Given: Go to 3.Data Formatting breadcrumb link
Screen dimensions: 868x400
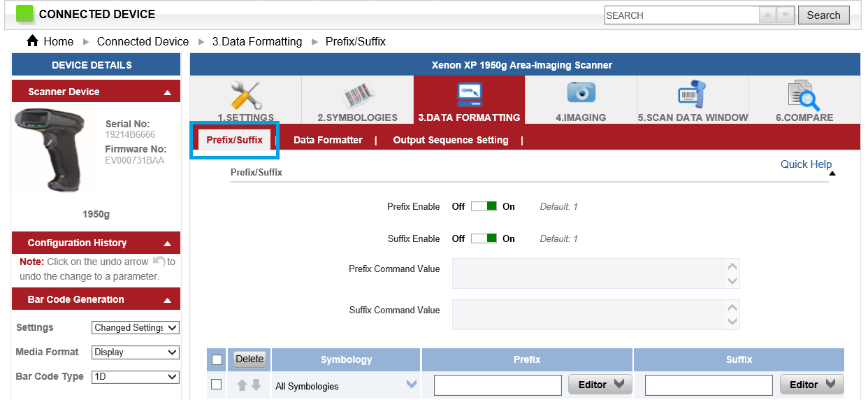Looking at the screenshot, I should tap(257, 41).
